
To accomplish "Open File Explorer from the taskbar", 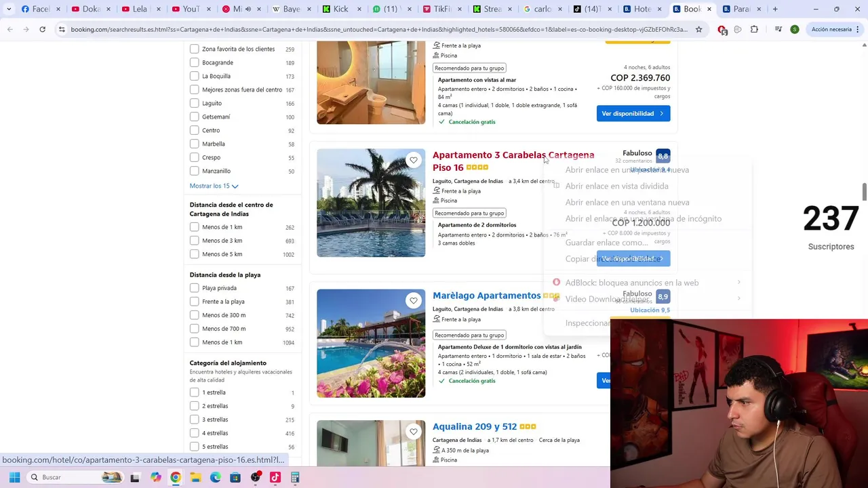I will point(195,477).
